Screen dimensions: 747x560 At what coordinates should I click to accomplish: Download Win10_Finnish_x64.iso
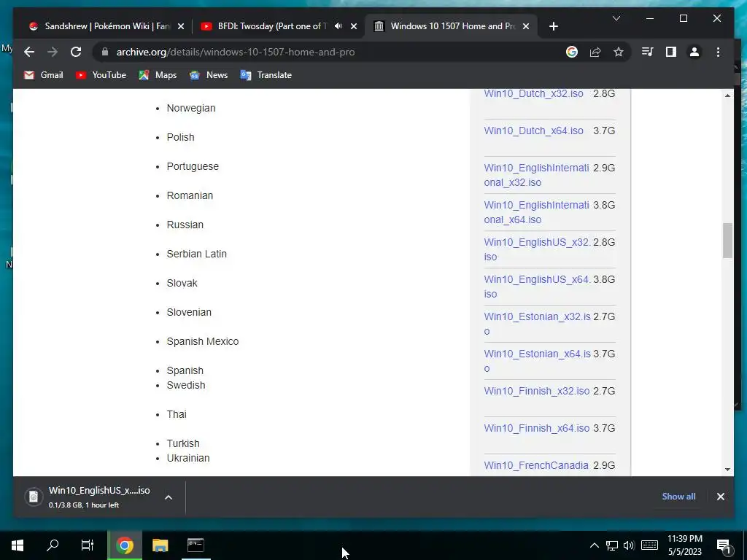coord(537,428)
